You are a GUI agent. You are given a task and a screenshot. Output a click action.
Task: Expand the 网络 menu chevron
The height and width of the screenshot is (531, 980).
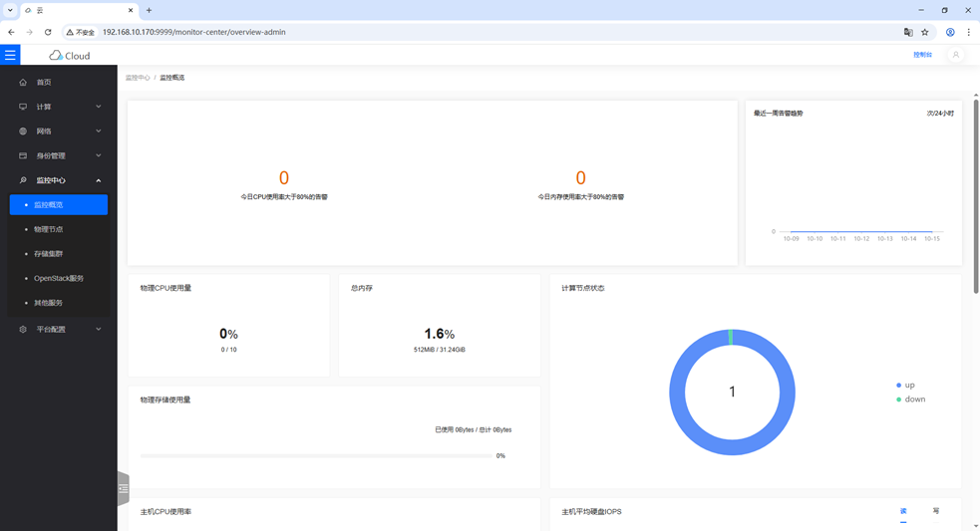click(98, 132)
